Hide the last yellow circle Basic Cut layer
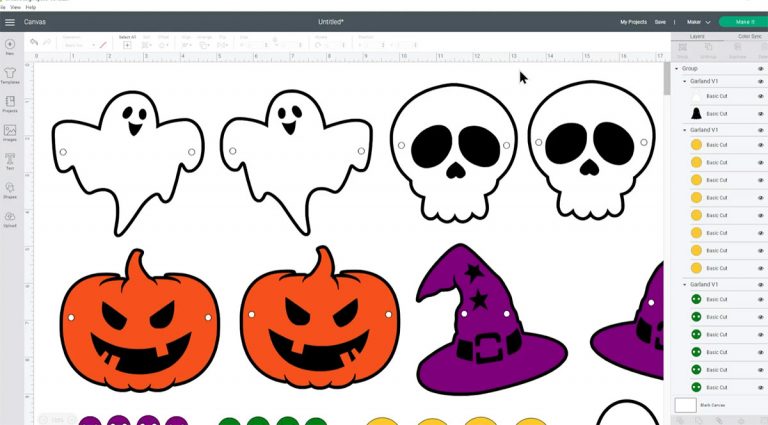 coord(761,268)
